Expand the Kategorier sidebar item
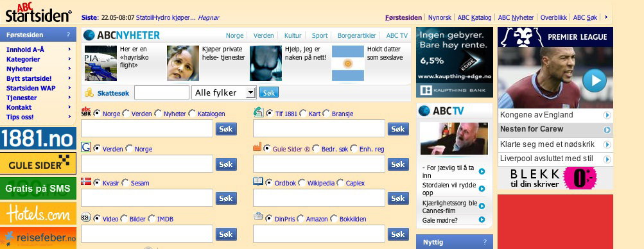 pyautogui.click(x=69, y=59)
